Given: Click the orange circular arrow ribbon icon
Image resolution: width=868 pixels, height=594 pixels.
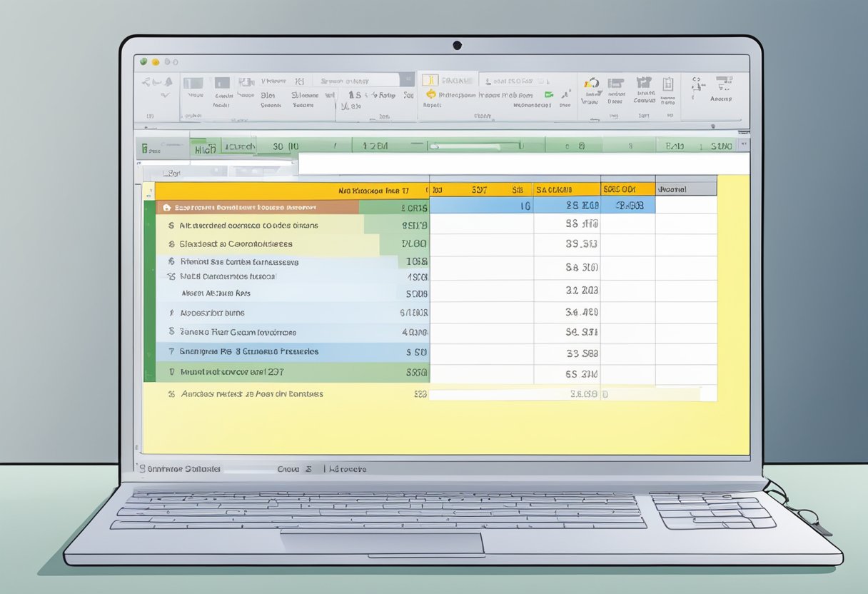Looking at the screenshot, I should point(430,94).
